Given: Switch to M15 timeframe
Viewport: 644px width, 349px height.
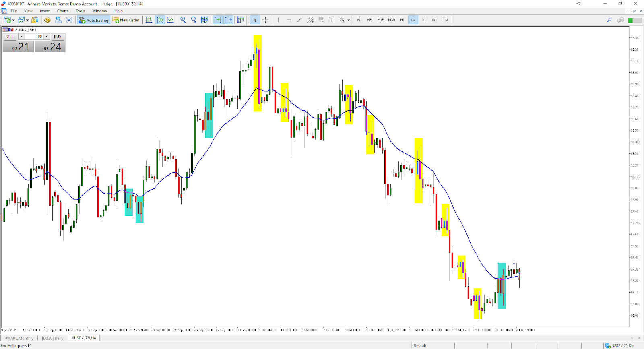Looking at the screenshot, I should tap(380, 20).
